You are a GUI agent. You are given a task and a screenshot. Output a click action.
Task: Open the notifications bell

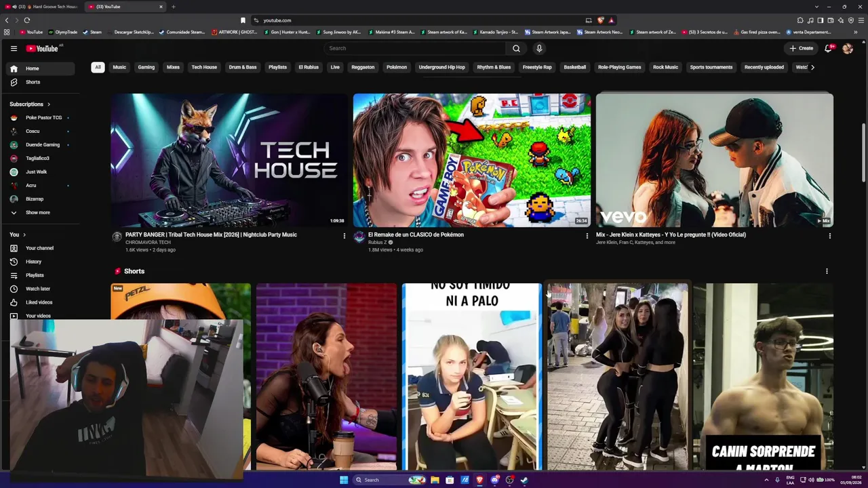(x=828, y=48)
